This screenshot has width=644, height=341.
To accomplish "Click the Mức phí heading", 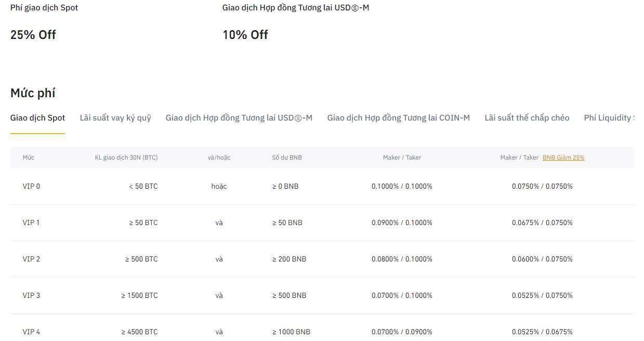I will pos(33,93).
